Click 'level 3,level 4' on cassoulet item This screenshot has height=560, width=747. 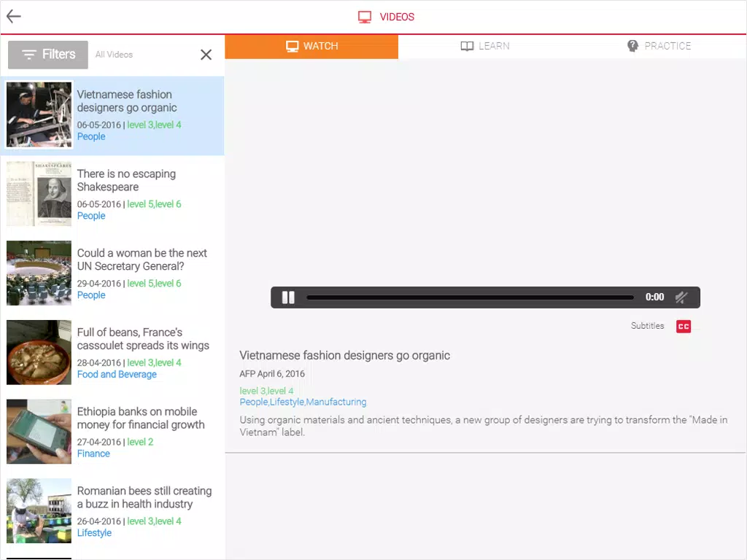(154, 363)
